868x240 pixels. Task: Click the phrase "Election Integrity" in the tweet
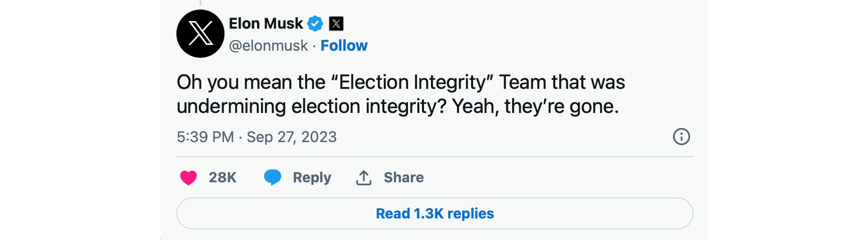(412, 82)
